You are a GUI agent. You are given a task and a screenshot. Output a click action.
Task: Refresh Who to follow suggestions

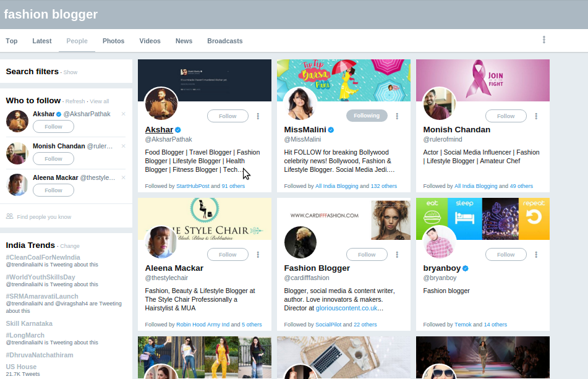point(75,101)
